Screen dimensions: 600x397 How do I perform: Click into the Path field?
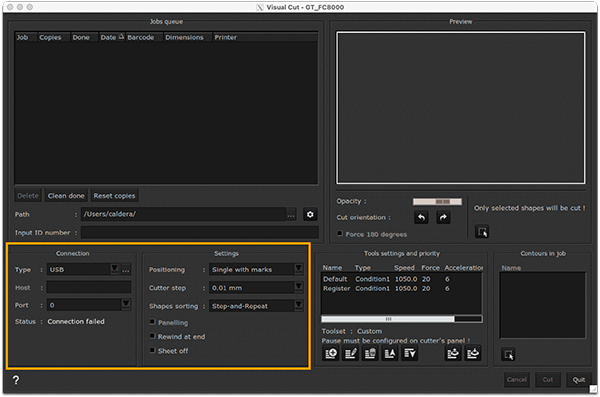tap(183, 214)
